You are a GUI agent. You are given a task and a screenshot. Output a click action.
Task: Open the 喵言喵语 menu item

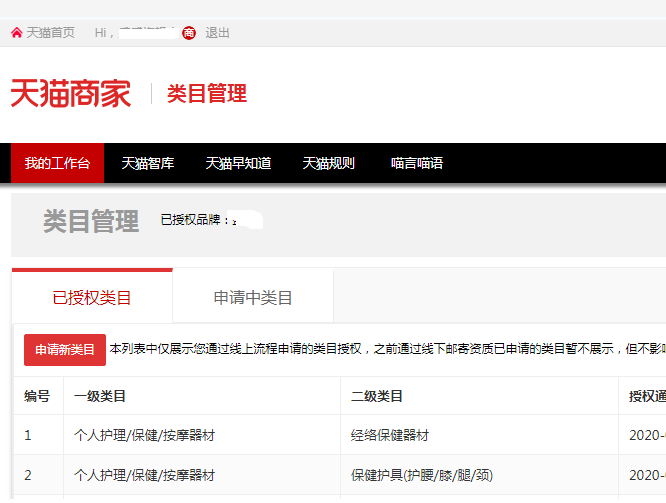click(x=417, y=163)
